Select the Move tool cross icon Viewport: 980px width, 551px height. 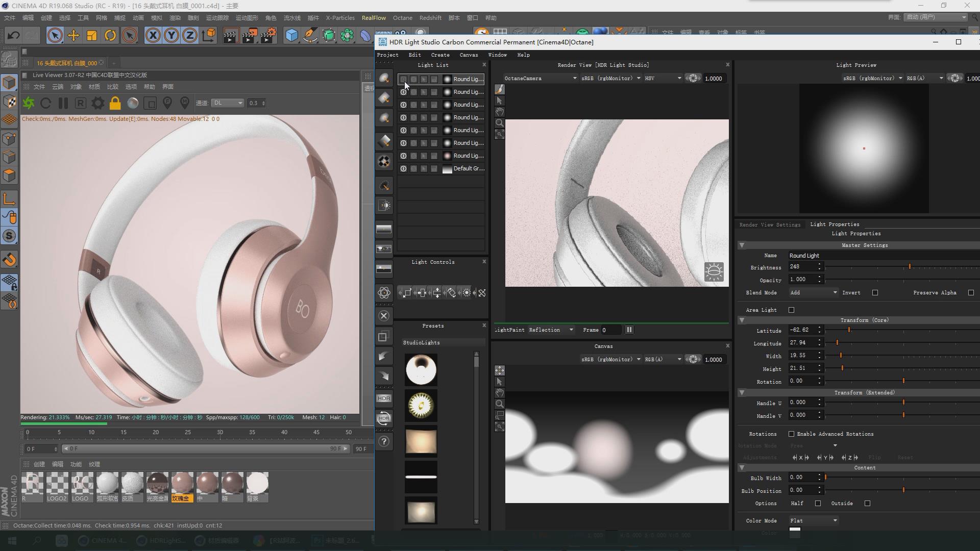coord(73,35)
